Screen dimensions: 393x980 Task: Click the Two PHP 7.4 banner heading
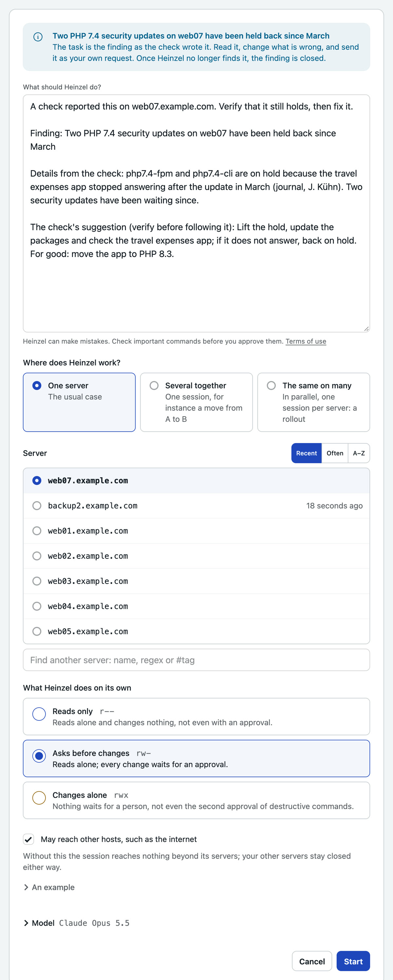click(191, 36)
